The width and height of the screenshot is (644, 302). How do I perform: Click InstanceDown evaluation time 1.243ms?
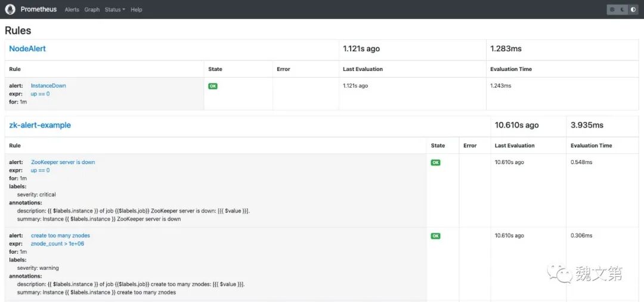pyautogui.click(x=501, y=86)
